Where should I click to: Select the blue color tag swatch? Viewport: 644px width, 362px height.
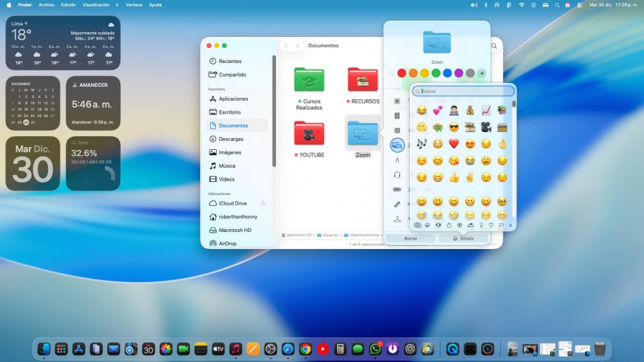pos(447,73)
